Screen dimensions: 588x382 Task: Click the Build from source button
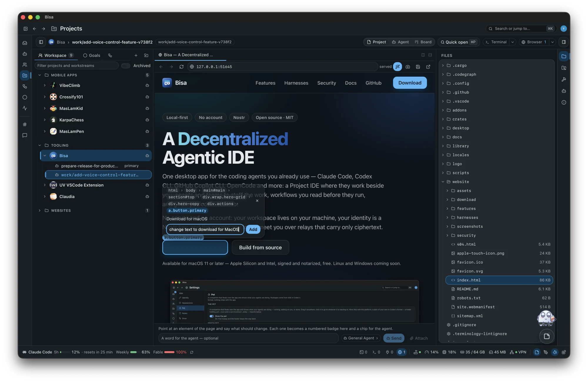click(260, 247)
